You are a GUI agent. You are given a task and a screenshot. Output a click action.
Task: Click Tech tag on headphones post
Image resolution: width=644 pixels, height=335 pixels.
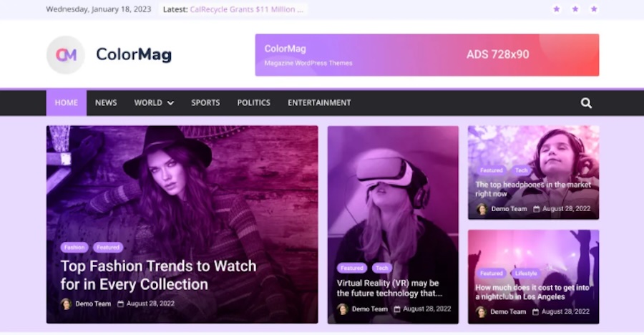(521, 170)
